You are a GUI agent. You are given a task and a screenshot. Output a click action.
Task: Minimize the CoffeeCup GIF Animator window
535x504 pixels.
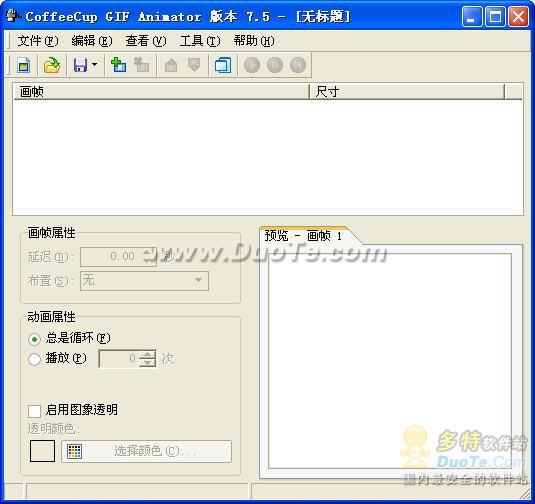(x=472, y=16)
